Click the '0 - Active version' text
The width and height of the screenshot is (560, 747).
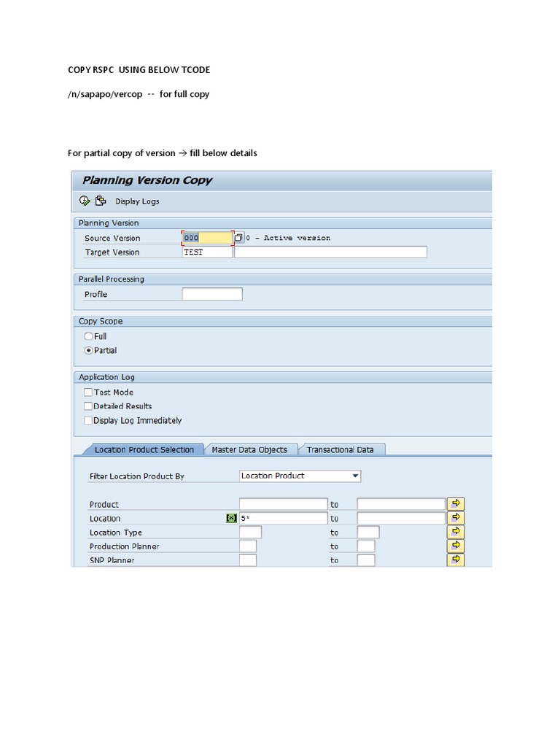288,238
